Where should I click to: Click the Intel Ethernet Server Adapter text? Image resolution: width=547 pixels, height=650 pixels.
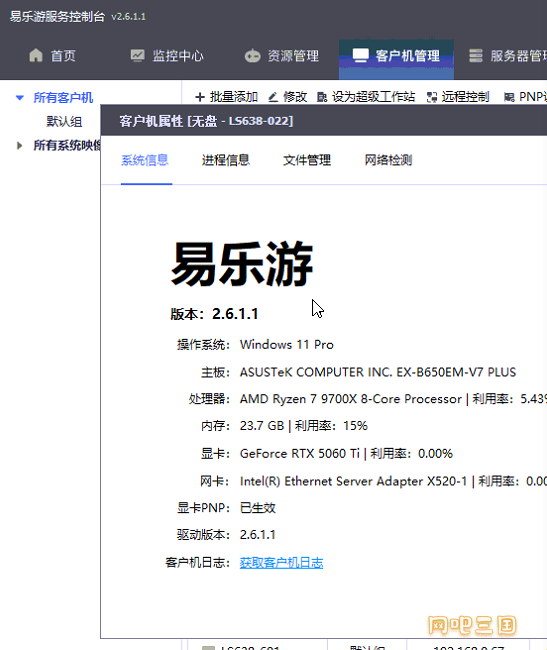[353, 481]
